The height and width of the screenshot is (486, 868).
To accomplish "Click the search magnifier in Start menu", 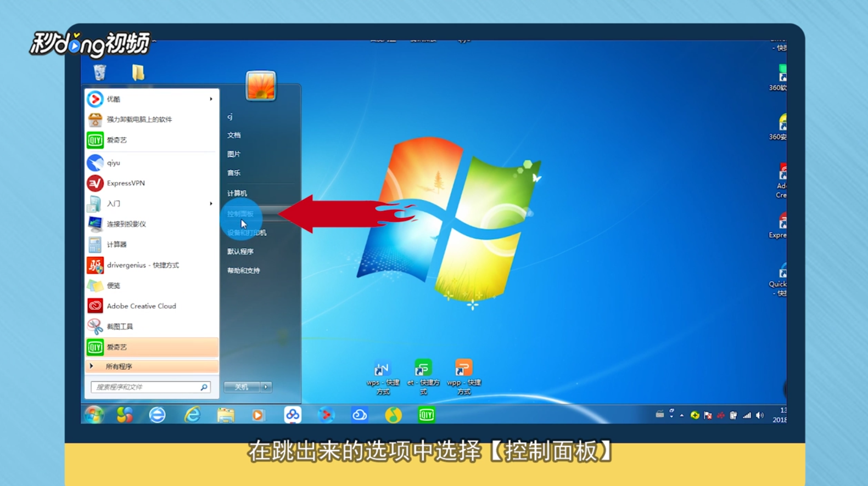I will pos(204,387).
